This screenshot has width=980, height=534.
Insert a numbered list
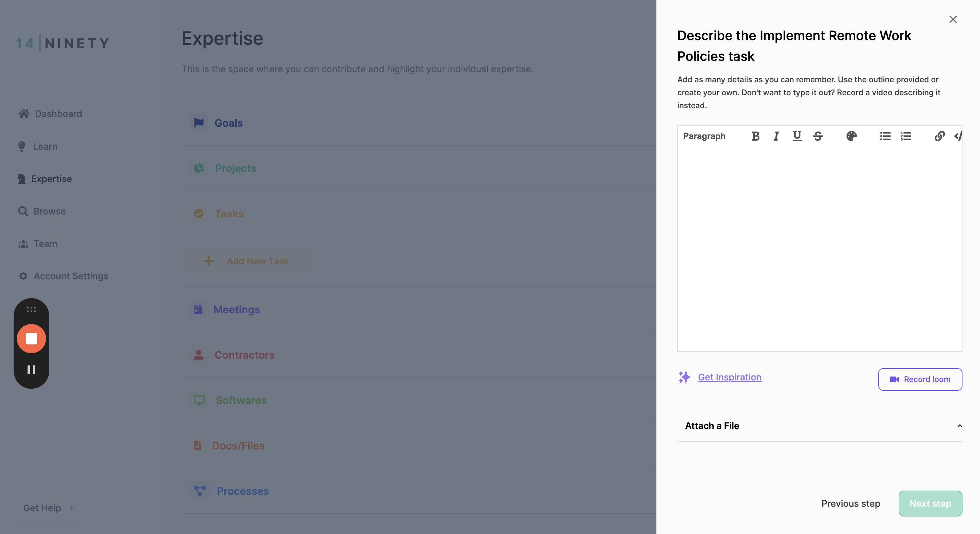click(x=906, y=136)
